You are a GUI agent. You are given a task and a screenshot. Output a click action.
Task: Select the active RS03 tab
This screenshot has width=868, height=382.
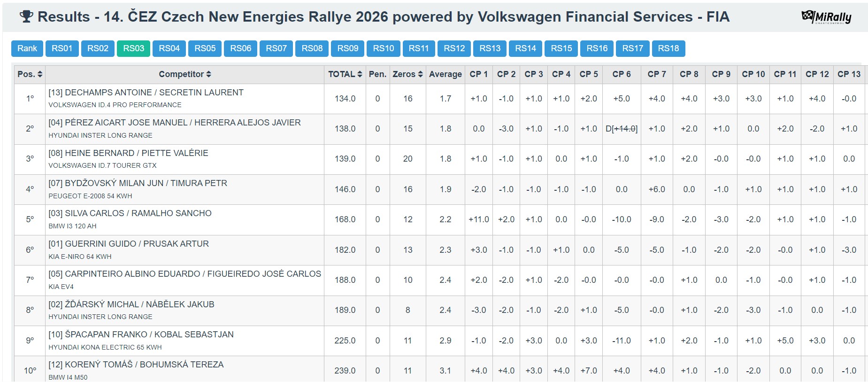click(133, 48)
